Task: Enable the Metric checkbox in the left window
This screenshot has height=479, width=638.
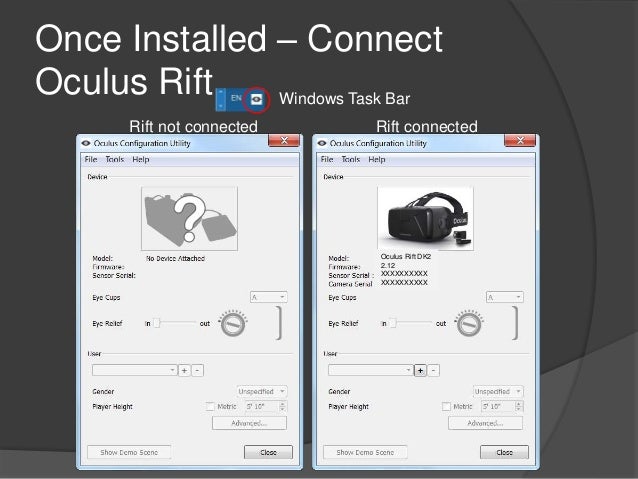Action: tap(210, 407)
